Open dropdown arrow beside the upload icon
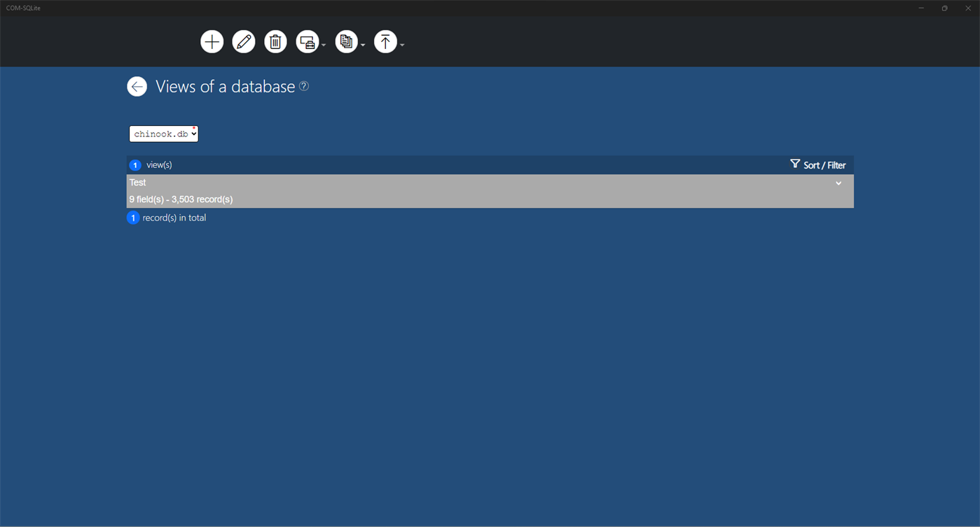Image resolution: width=980 pixels, height=527 pixels. [x=402, y=45]
